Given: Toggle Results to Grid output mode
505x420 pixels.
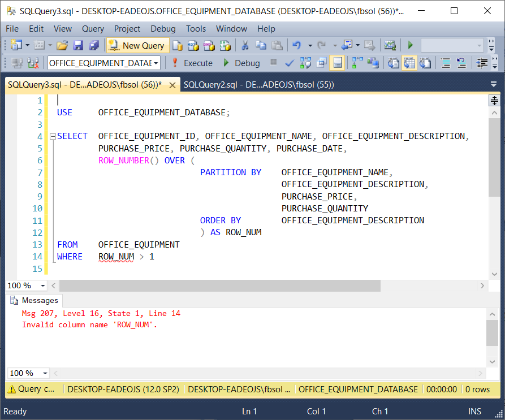Looking at the screenshot, I should point(409,63).
